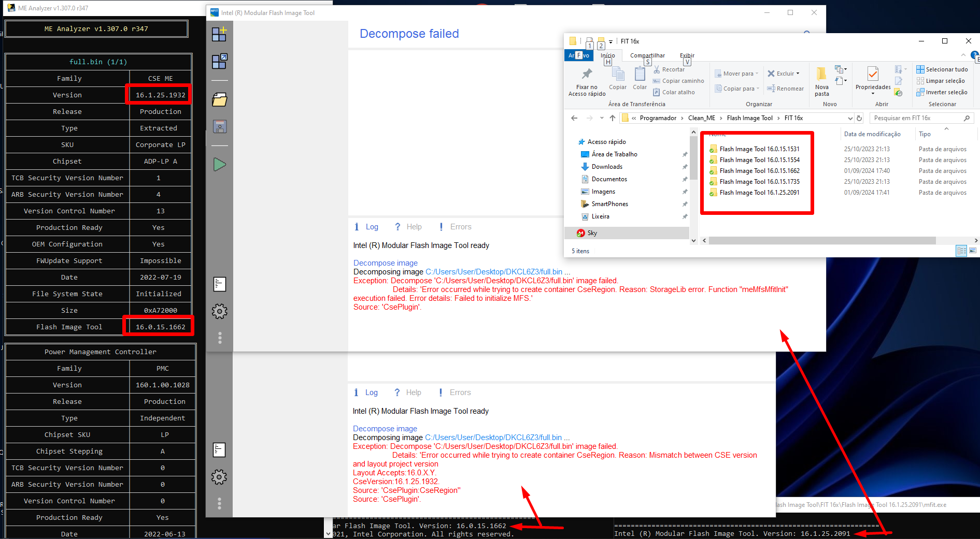Open settings gear in rear Flash Image Tool window

[x=219, y=477]
